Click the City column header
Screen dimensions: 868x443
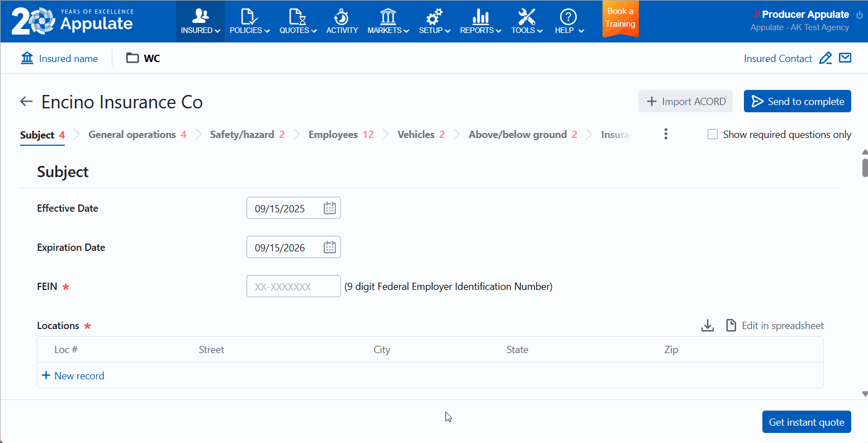tap(382, 350)
